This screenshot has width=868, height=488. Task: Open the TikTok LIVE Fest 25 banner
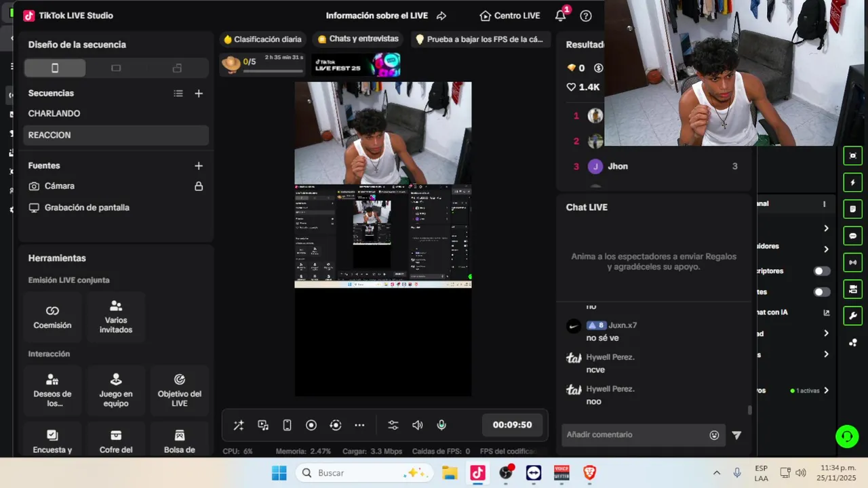click(356, 65)
